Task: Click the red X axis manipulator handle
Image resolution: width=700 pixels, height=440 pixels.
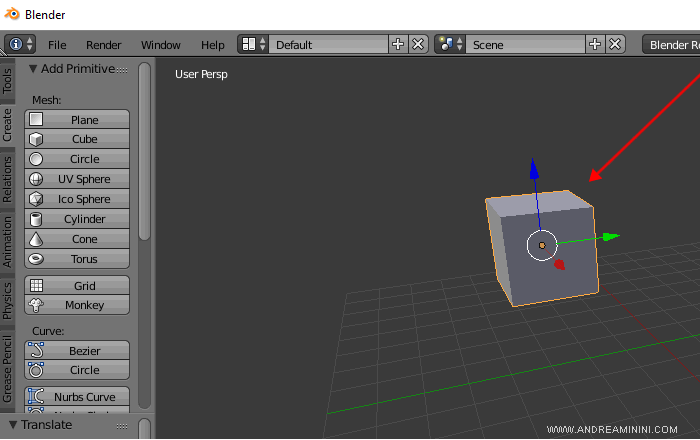Action: (x=559, y=265)
